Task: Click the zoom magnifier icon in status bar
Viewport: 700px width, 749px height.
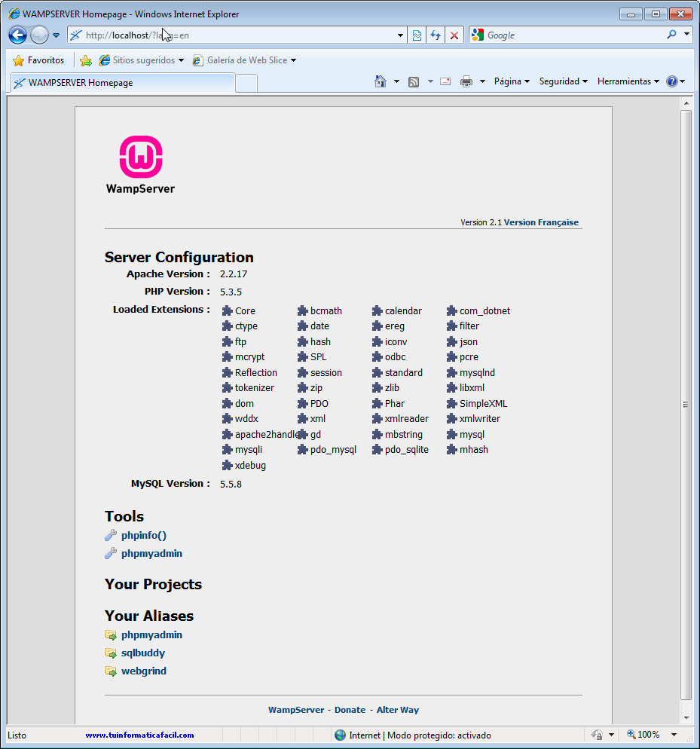Action: [631, 734]
